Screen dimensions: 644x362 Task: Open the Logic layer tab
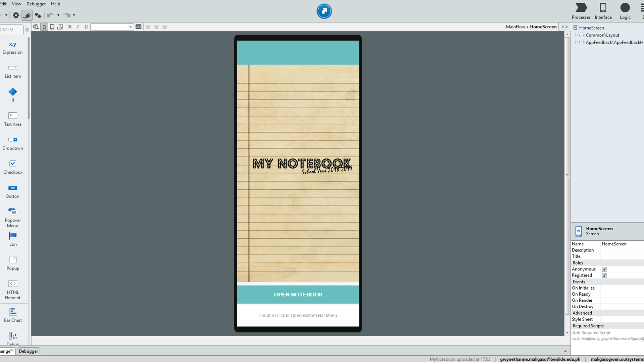coord(625,11)
